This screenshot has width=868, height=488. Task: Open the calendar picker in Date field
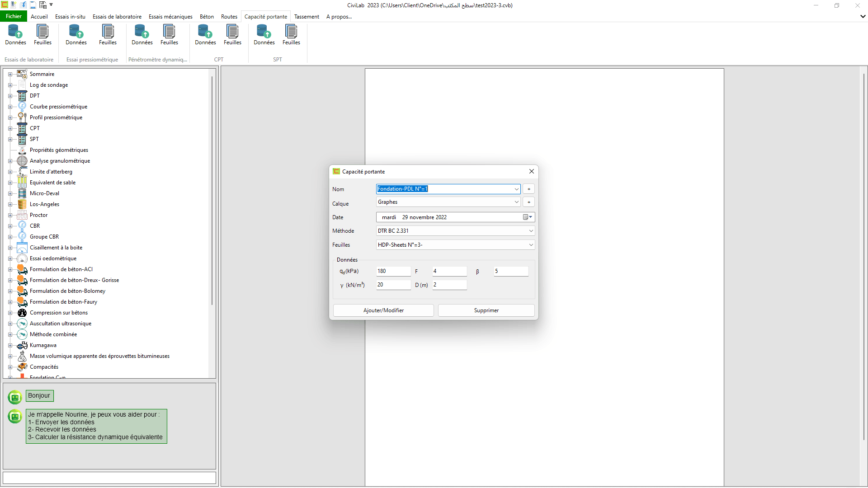click(528, 217)
